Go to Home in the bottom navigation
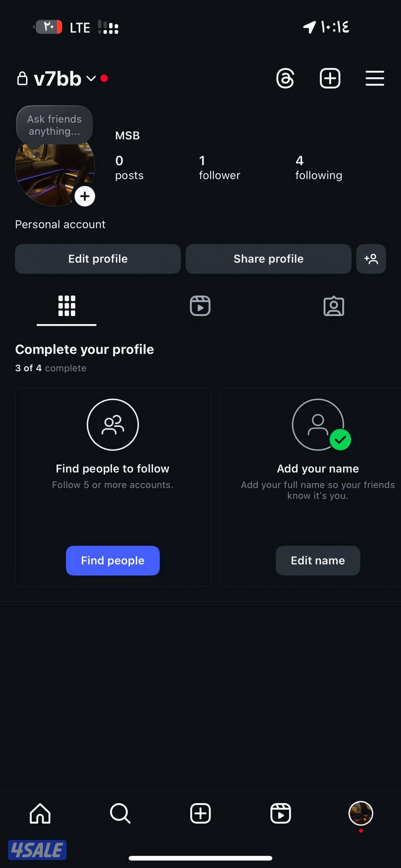Image resolution: width=401 pixels, height=868 pixels. [40, 814]
